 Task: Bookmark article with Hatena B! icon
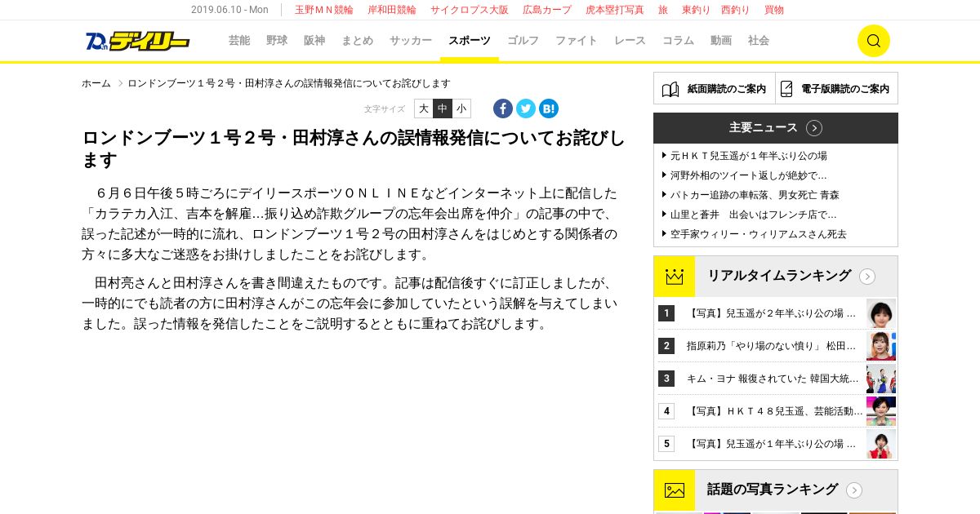click(x=549, y=109)
